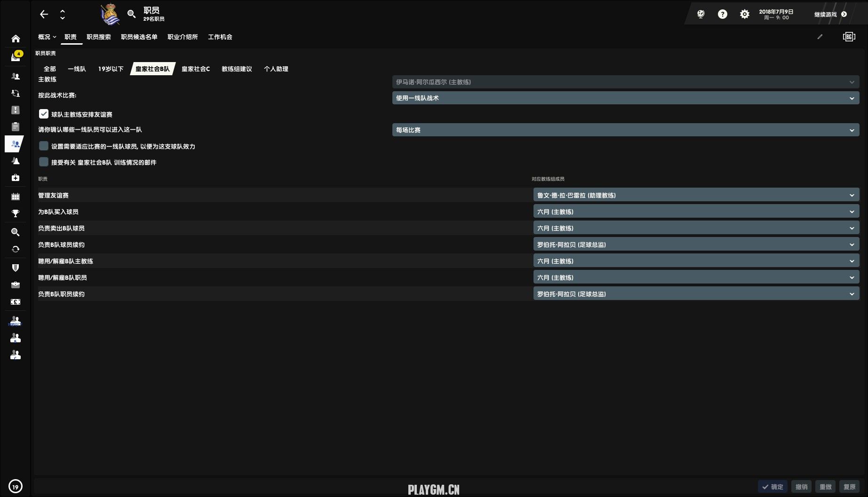The image size is (868, 497).
Task: Enable 设置需要适应比赛的一线队球员 checkbox
Action: pyautogui.click(x=44, y=146)
